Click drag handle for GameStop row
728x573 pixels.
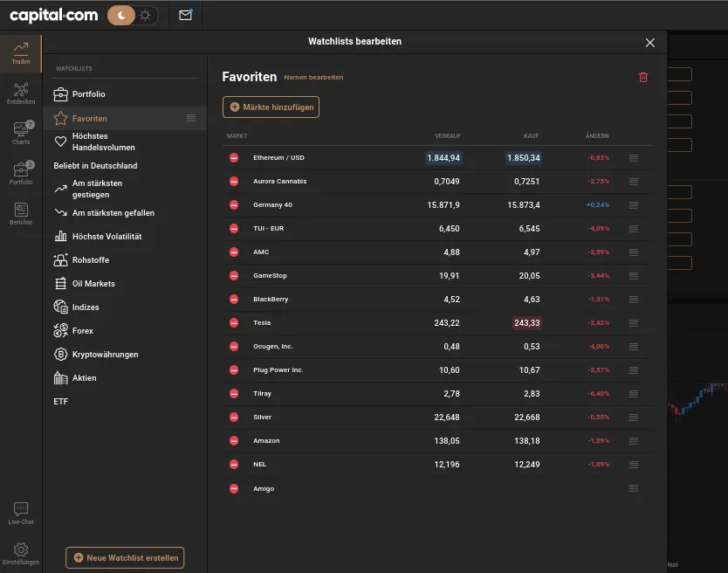(x=633, y=276)
